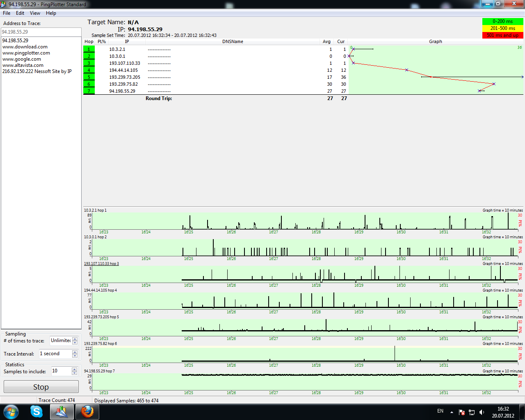This screenshot has width=525, height=420.
Task: Select hop 5 row 193.239.73.205
Action: point(125,77)
